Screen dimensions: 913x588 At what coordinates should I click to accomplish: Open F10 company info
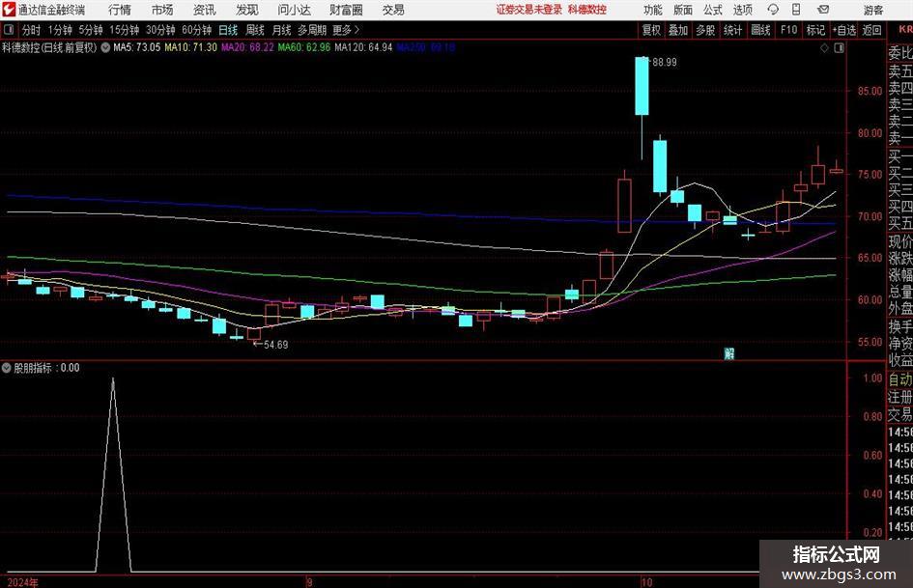pyautogui.click(x=788, y=30)
